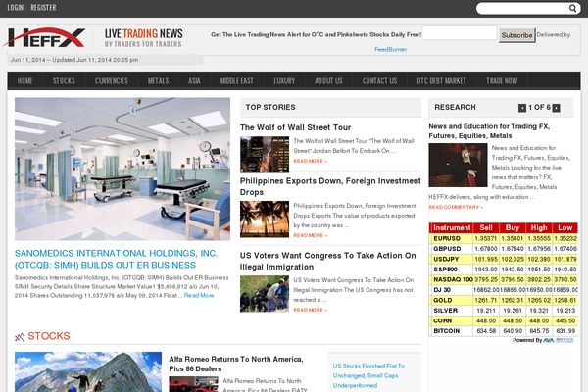Click the hospital emergency room featured image
Image resolution: width=588 pixels, height=392 pixels.
point(122,169)
